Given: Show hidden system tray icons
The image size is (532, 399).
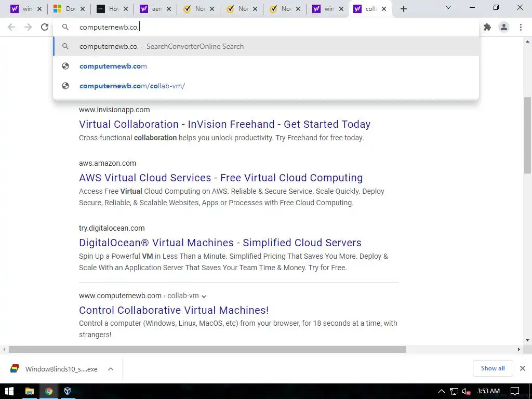Looking at the screenshot, I should [442, 391].
